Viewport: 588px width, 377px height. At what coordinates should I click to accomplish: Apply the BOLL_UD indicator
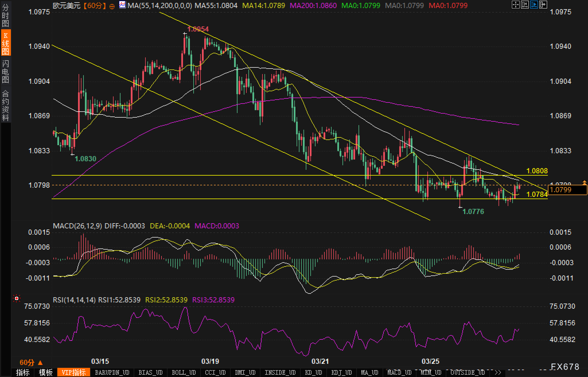184,372
